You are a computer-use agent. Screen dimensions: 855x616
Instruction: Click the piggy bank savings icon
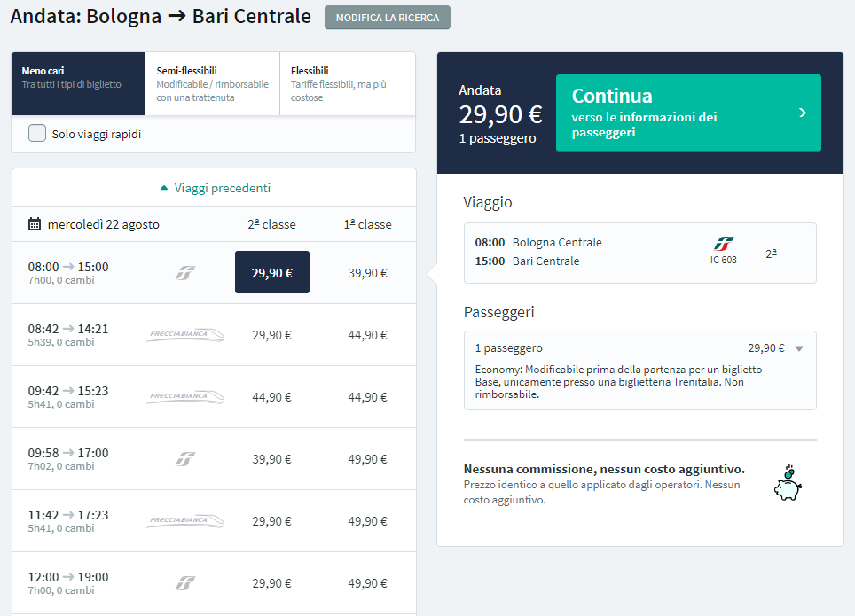point(788,483)
